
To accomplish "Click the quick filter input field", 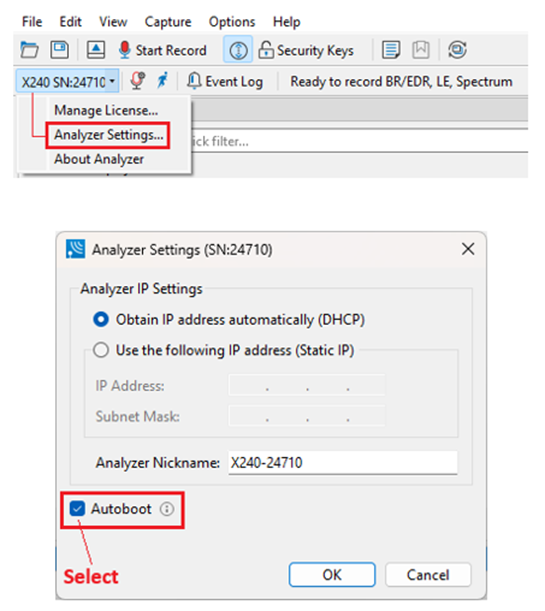I will pos(358,141).
